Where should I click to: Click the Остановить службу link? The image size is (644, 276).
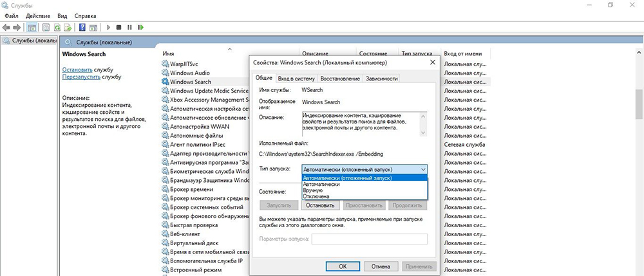(77, 69)
